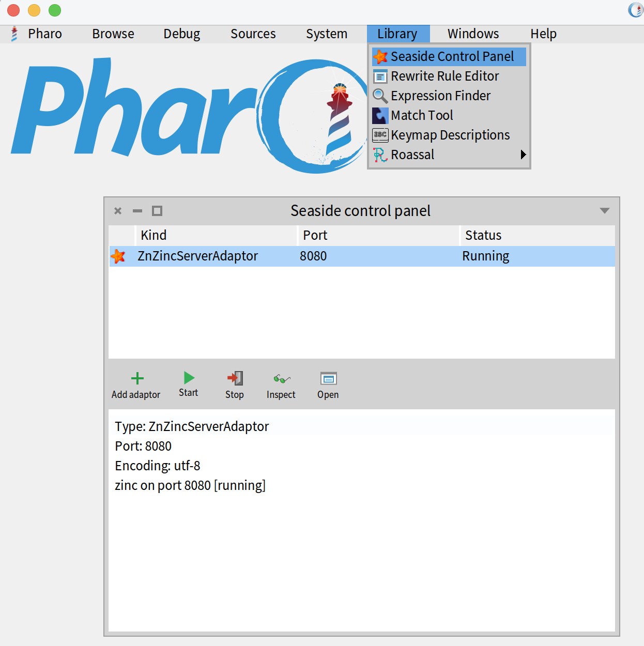Click the Rewrite Rule Editor window icon
The image size is (644, 646).
(380, 76)
